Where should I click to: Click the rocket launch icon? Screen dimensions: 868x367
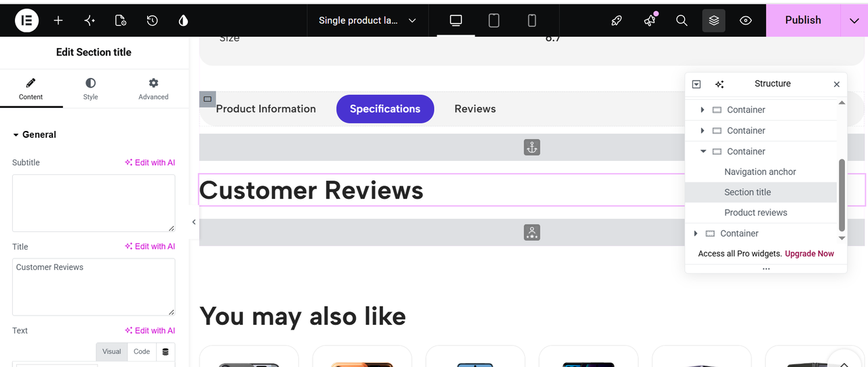(x=616, y=20)
